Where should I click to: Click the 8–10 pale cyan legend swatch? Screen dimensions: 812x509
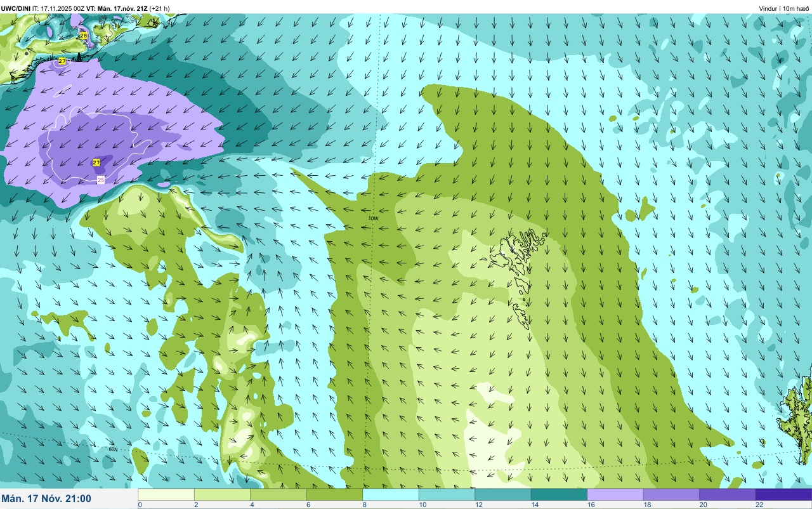click(391, 494)
